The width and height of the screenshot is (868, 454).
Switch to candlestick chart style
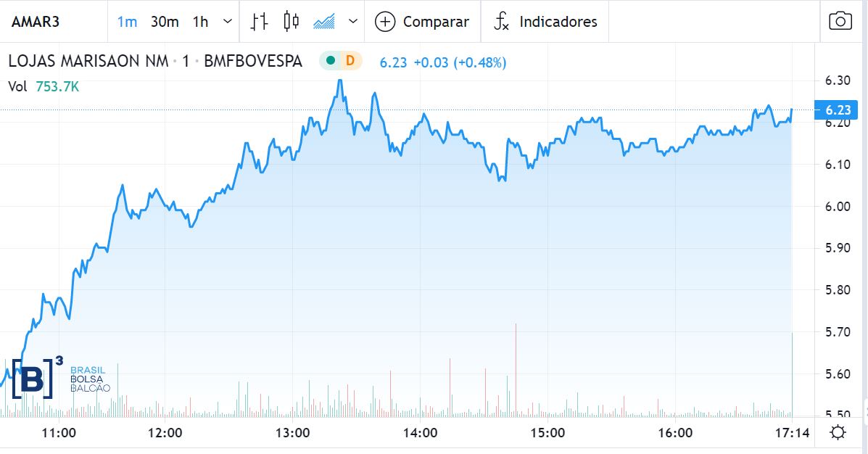pos(291,22)
